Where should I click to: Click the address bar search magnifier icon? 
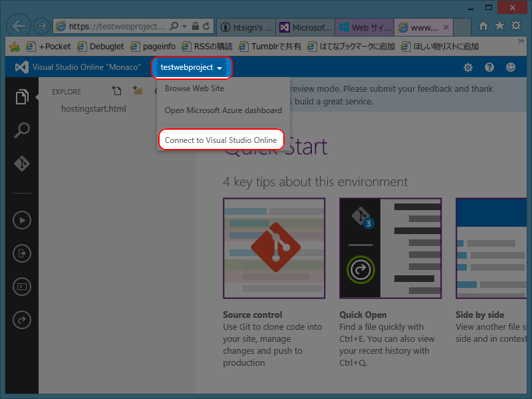coord(174,26)
